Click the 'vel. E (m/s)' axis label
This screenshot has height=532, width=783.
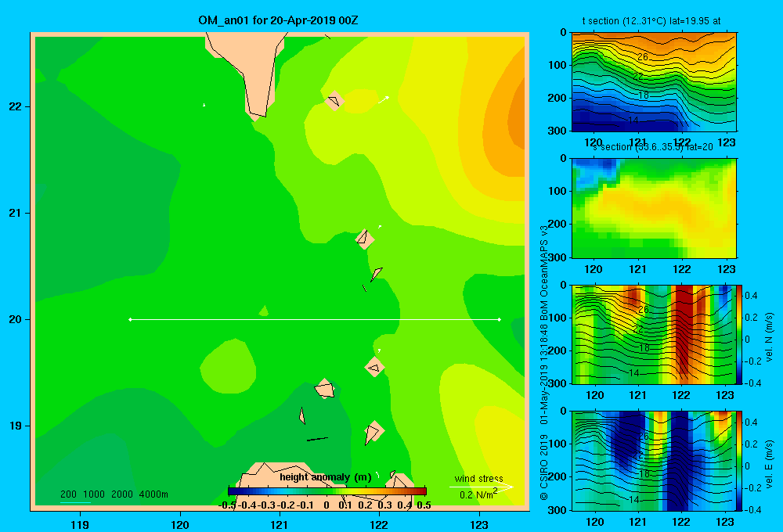tap(769, 464)
